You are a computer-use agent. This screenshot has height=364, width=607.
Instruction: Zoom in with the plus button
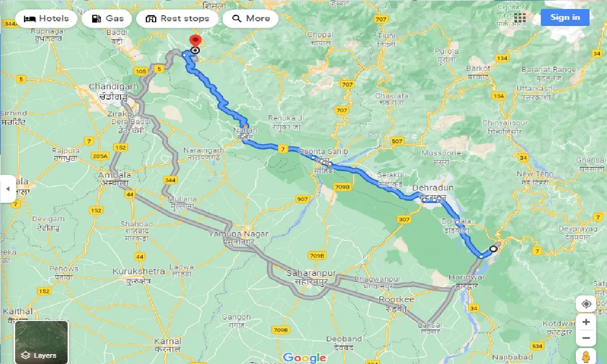pyautogui.click(x=586, y=322)
